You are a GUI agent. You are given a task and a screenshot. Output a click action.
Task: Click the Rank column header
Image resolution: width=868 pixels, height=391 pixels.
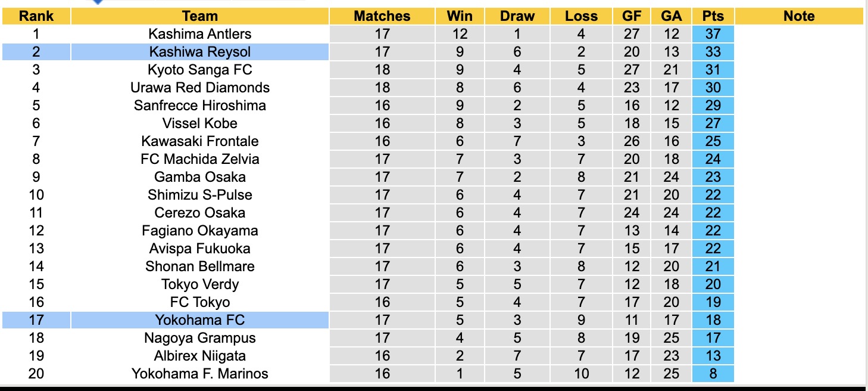[36, 16]
